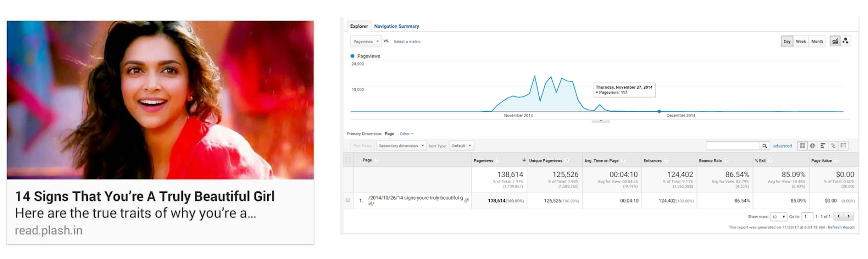Open the Explorer tab
The height and width of the screenshot is (259, 868).
tap(359, 26)
